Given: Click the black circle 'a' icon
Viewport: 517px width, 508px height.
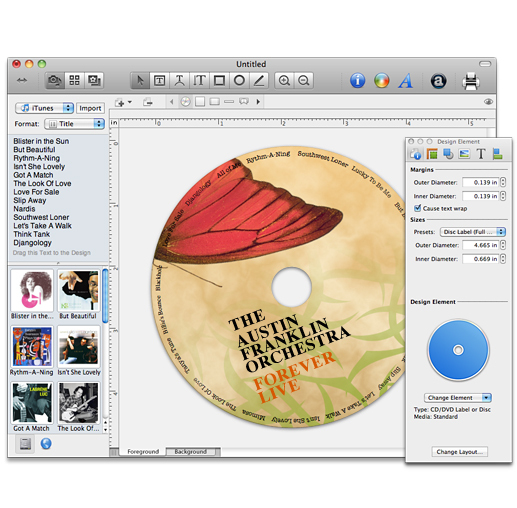Looking at the screenshot, I should [438, 80].
